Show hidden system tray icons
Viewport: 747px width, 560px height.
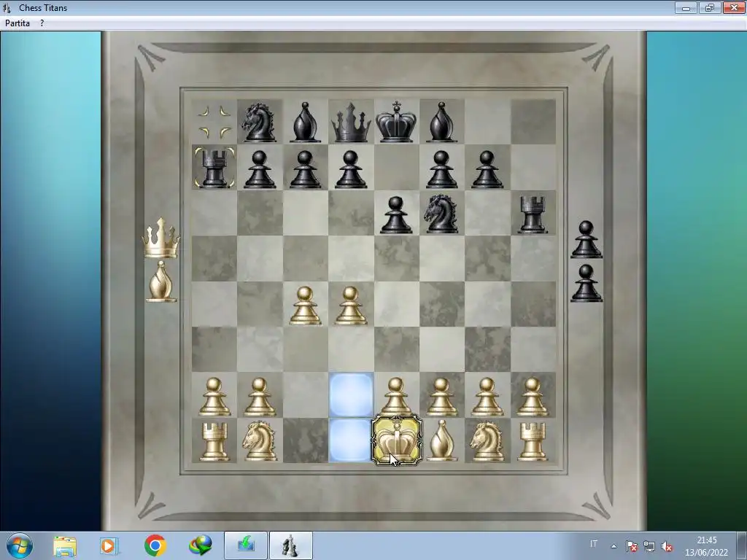coord(614,546)
